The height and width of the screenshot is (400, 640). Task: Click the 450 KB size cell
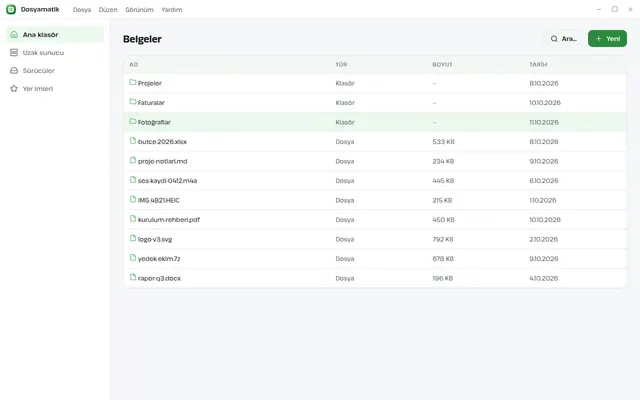[443, 220]
